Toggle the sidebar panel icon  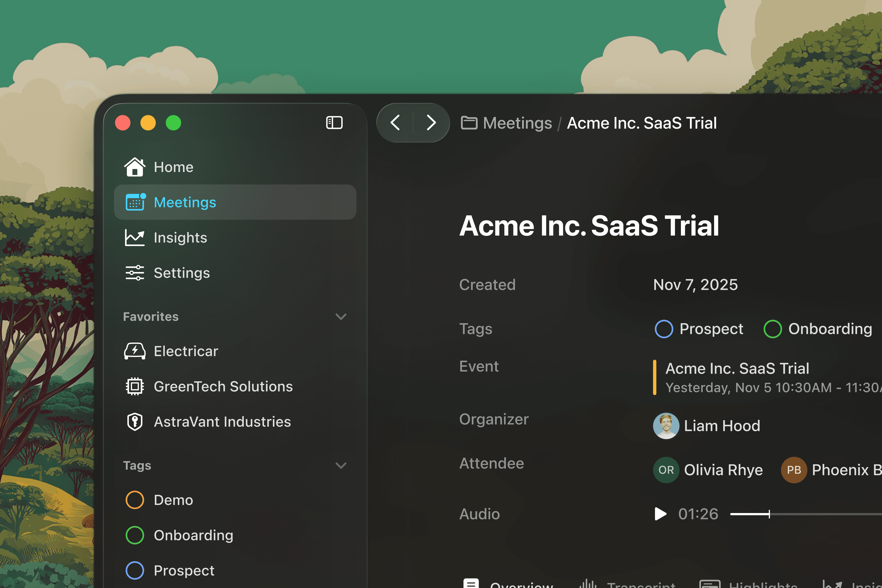[x=334, y=123]
